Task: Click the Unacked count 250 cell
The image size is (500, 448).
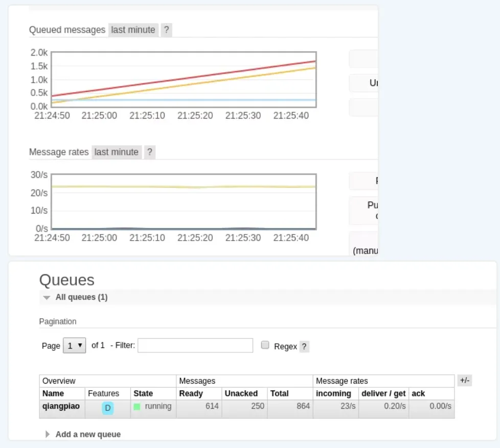Action: coord(244,409)
